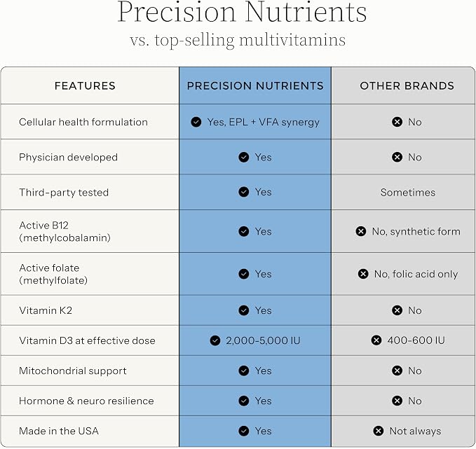This screenshot has height=449, width=476.
Task: Click checkmark icon beside EPL + VFA synergy
Action: click(x=196, y=122)
